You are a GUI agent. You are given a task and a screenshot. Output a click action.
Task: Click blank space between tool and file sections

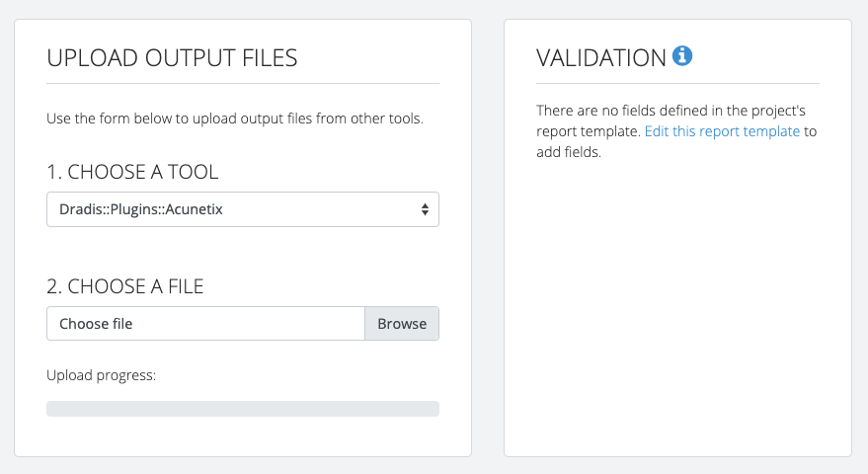pyautogui.click(x=243, y=252)
